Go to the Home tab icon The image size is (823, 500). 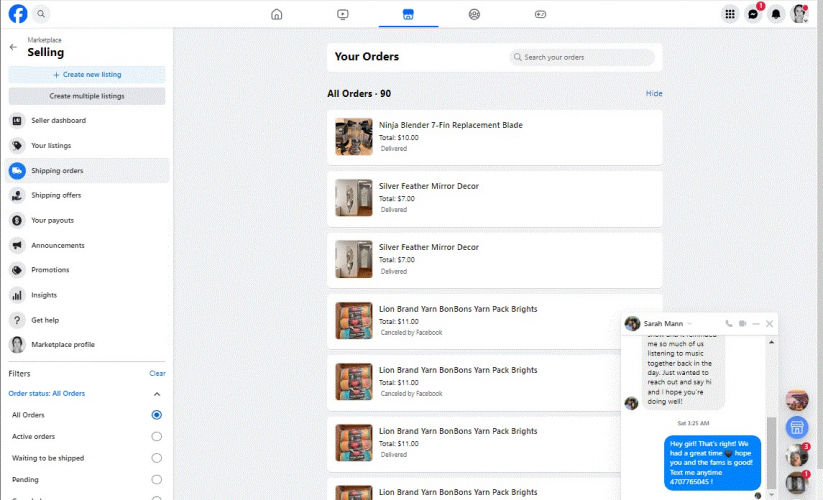(x=277, y=14)
